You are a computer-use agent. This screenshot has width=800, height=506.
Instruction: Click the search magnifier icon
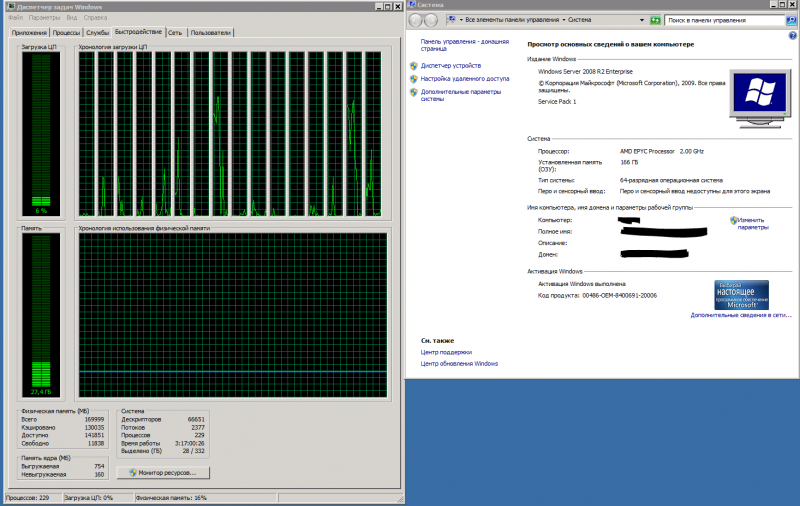pos(792,20)
